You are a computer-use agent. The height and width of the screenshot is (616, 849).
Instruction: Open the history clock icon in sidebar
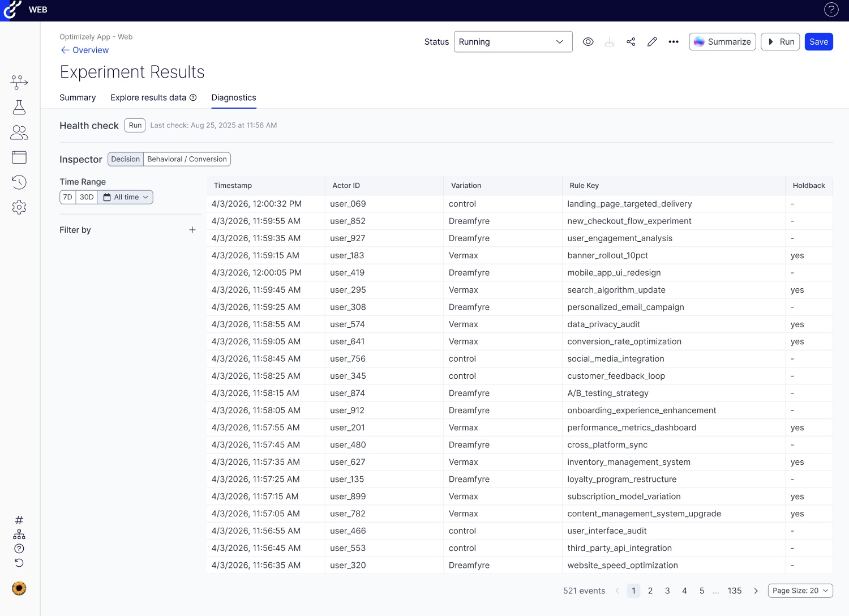[19, 182]
